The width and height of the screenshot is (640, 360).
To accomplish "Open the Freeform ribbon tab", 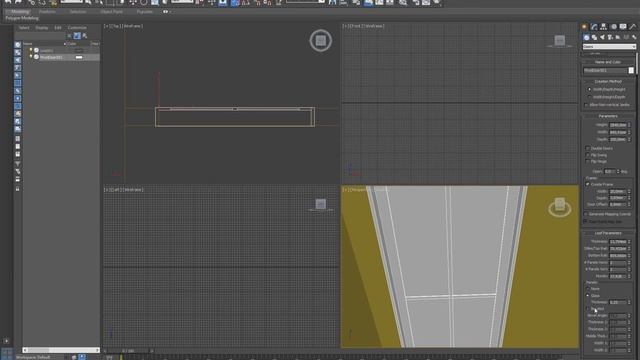I will pyautogui.click(x=47, y=12).
